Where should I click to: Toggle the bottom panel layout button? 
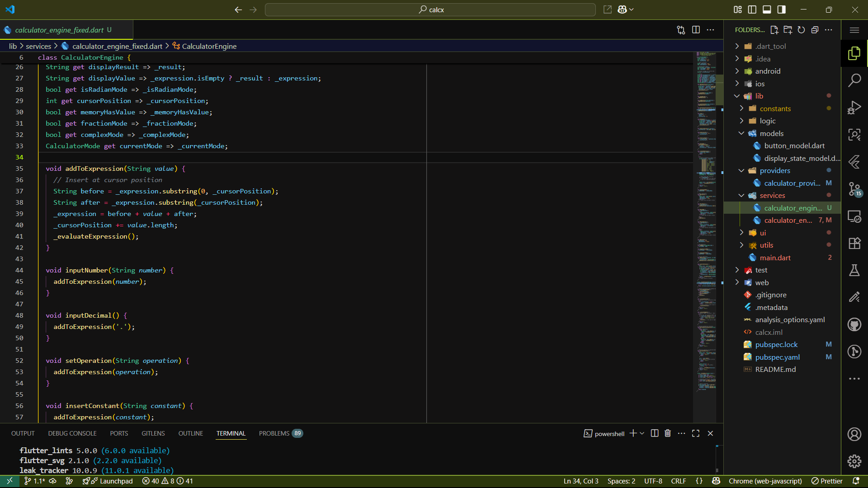coord(767,9)
